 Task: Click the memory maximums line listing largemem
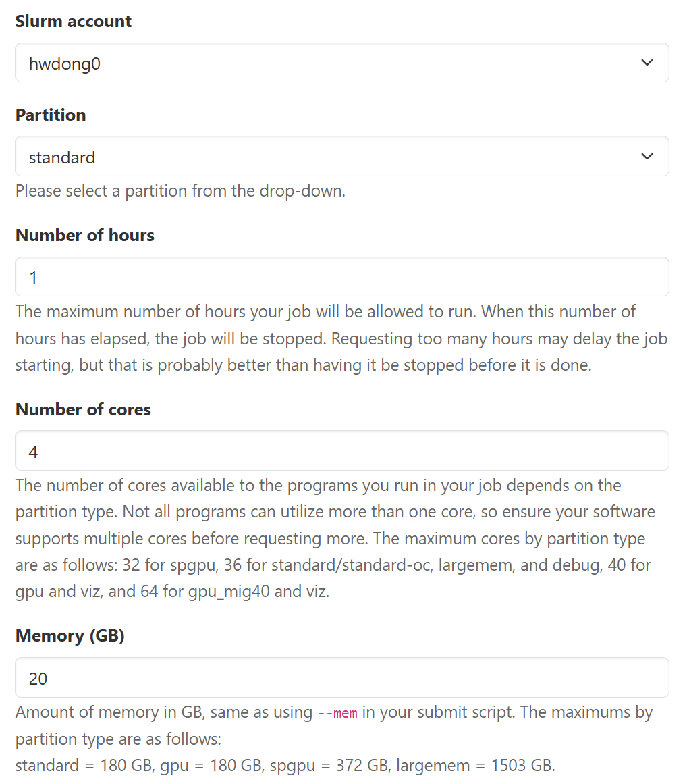[285, 766]
